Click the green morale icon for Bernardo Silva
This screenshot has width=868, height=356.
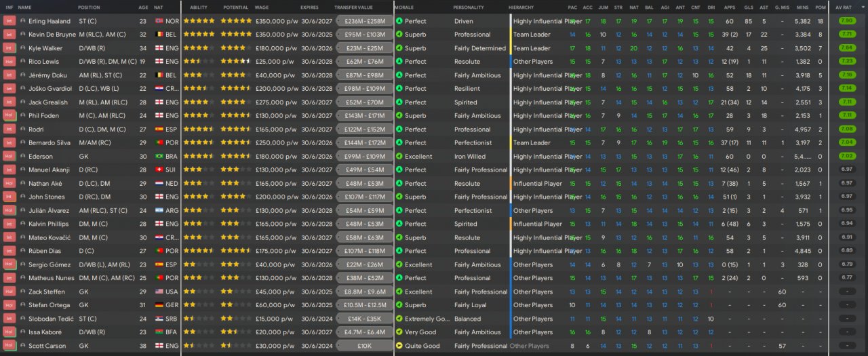[x=399, y=142]
